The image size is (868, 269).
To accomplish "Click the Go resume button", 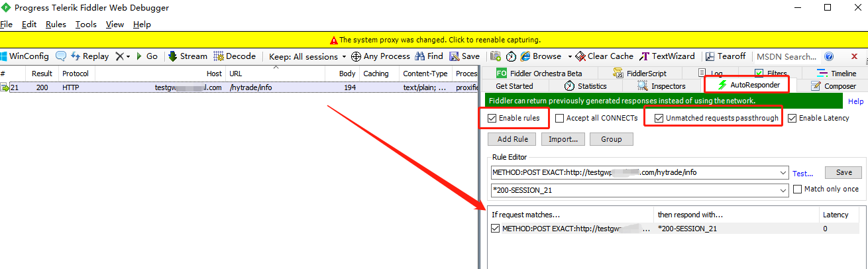I will [147, 56].
